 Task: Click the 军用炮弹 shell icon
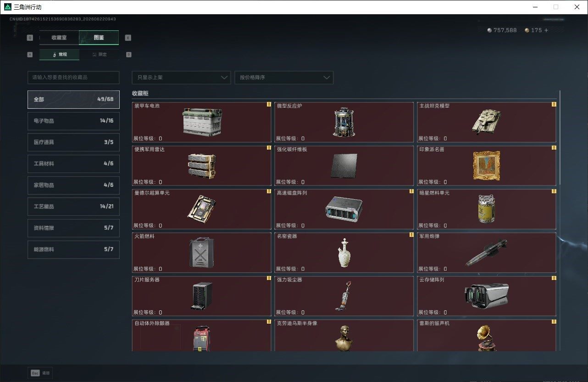click(x=486, y=253)
